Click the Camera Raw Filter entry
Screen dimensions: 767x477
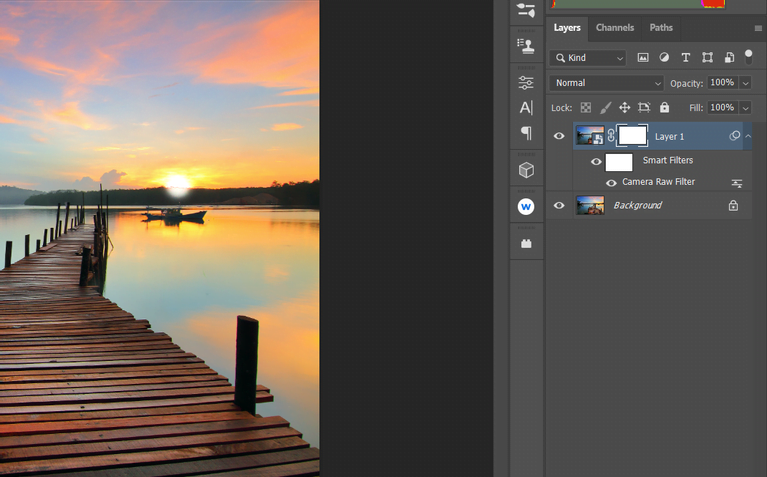658,182
